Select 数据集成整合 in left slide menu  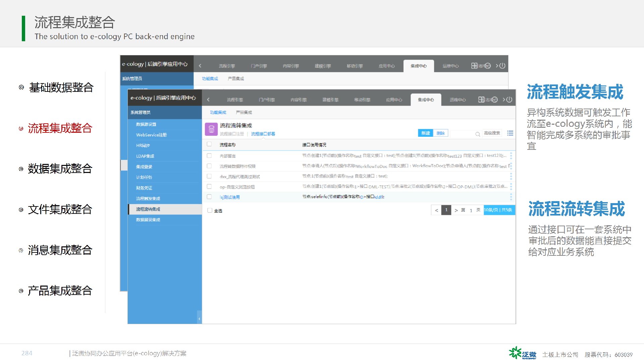click(60, 169)
